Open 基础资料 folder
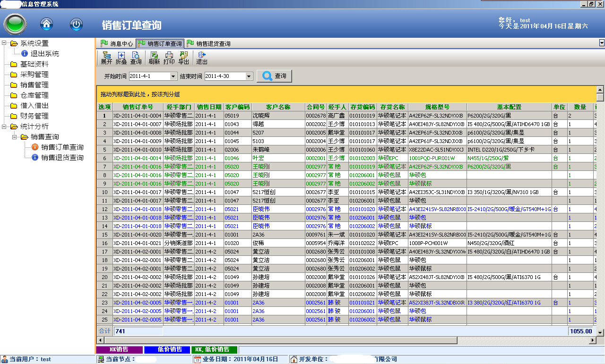This screenshot has width=605, height=364. (x=34, y=64)
